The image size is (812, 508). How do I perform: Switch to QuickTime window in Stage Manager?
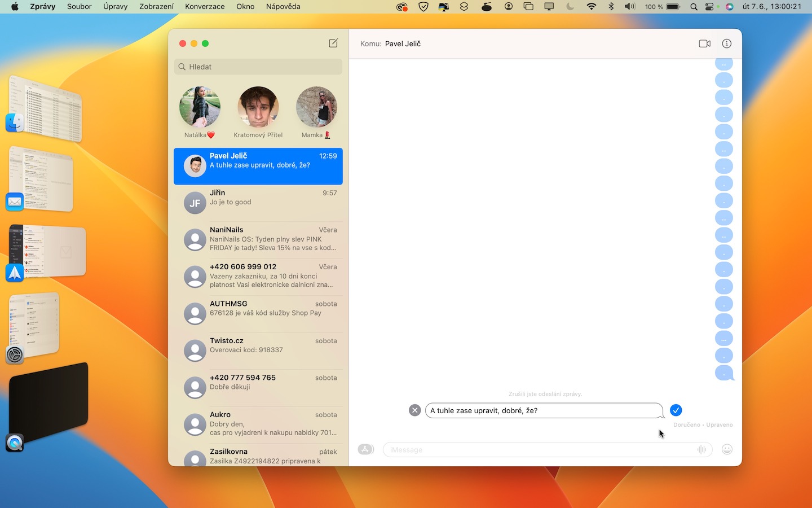tap(47, 405)
